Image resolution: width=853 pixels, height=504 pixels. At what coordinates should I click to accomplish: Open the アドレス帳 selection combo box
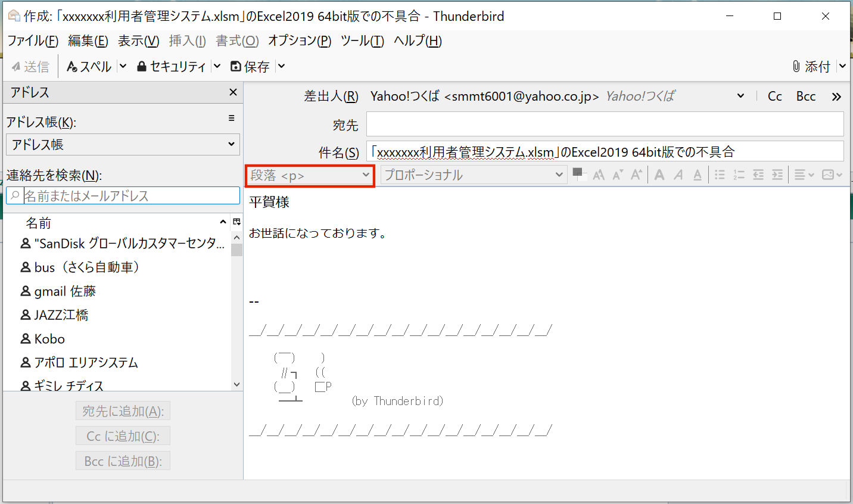pos(123,145)
